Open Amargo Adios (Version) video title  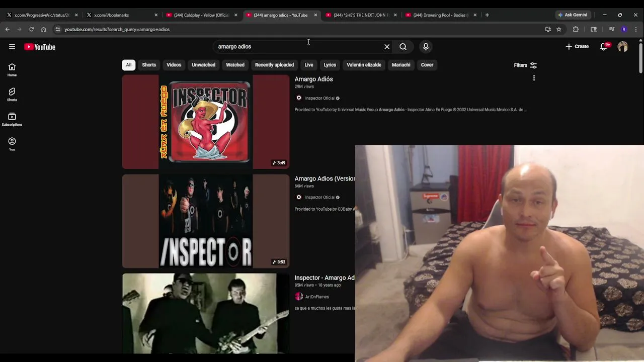pyautogui.click(x=325, y=178)
